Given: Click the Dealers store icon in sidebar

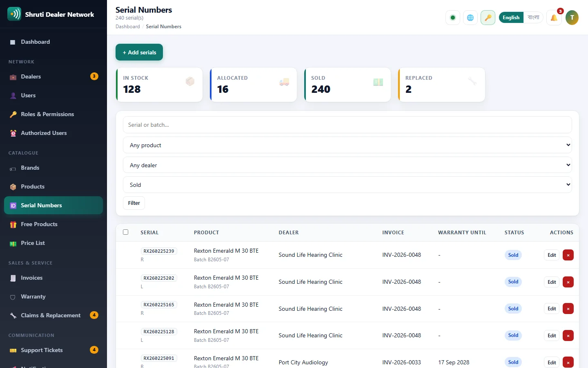Looking at the screenshot, I should pyautogui.click(x=13, y=77).
